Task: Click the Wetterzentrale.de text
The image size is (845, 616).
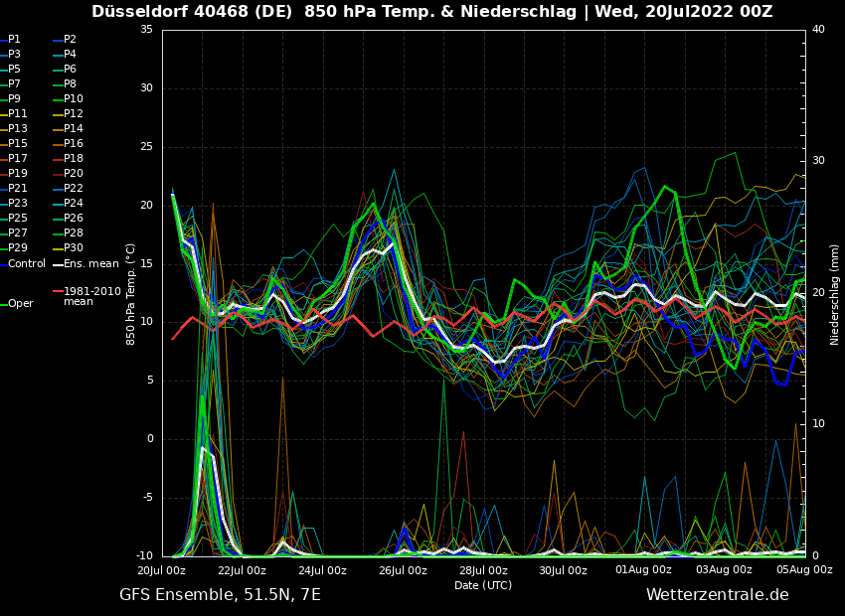Action: coord(717,595)
